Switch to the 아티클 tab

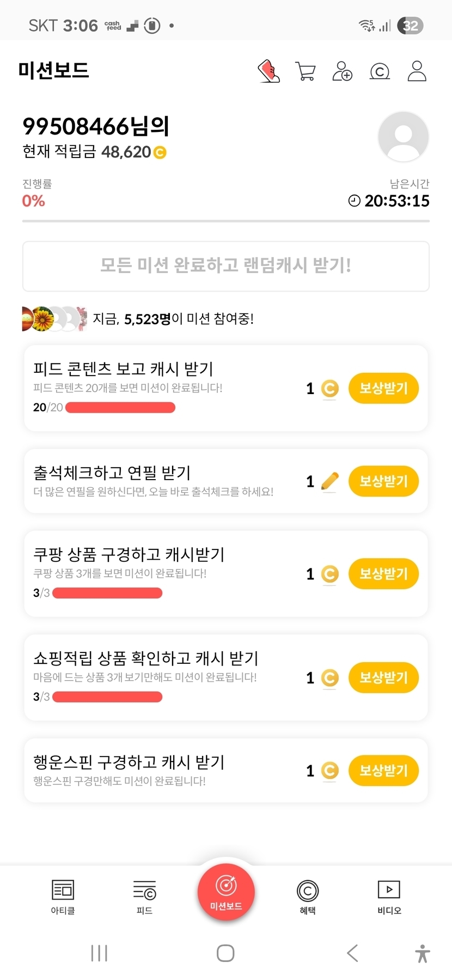tap(63, 897)
